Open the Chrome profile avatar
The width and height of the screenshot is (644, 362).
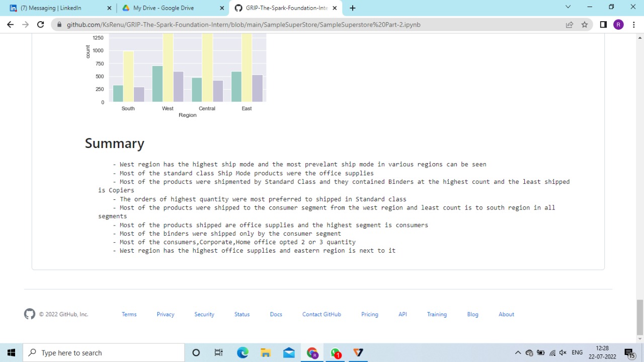(618, 25)
